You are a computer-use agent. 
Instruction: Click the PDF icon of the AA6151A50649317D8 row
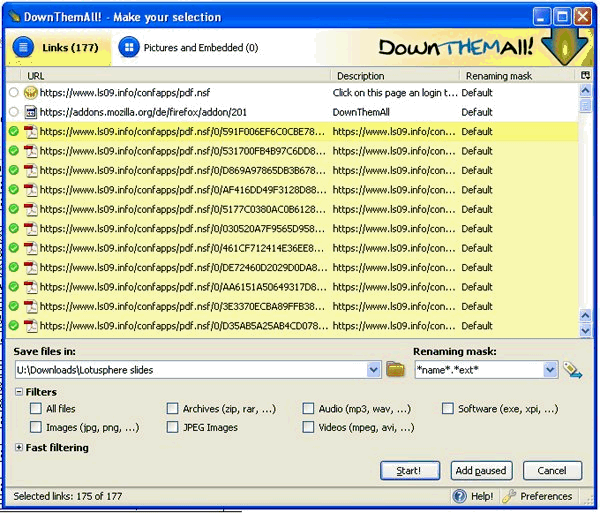(x=31, y=287)
